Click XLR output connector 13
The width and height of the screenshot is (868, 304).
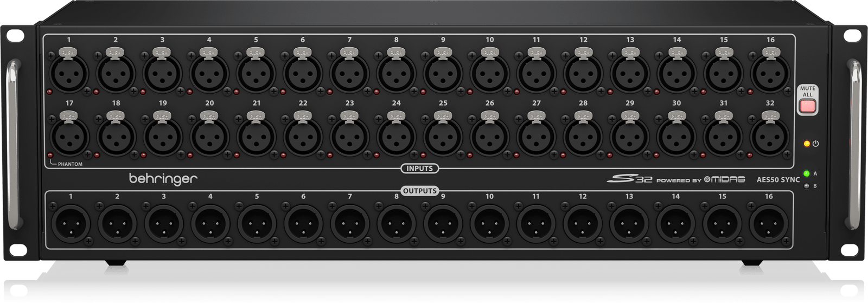point(629,224)
